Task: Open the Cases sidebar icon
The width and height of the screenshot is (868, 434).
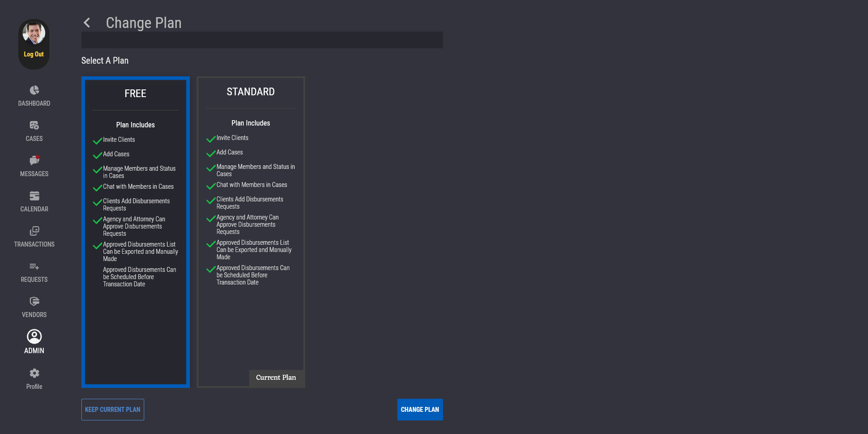Action: (x=34, y=126)
